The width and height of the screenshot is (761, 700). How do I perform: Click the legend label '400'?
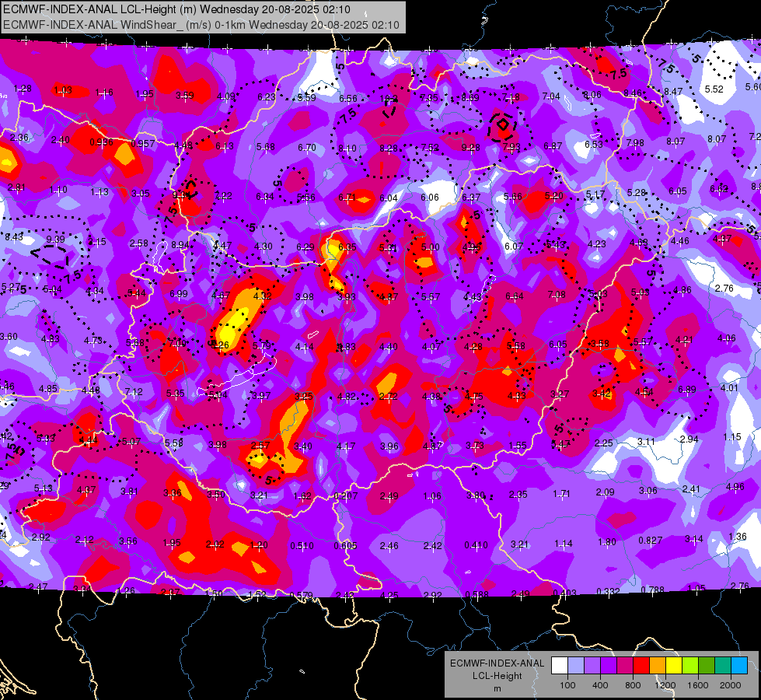600,685
